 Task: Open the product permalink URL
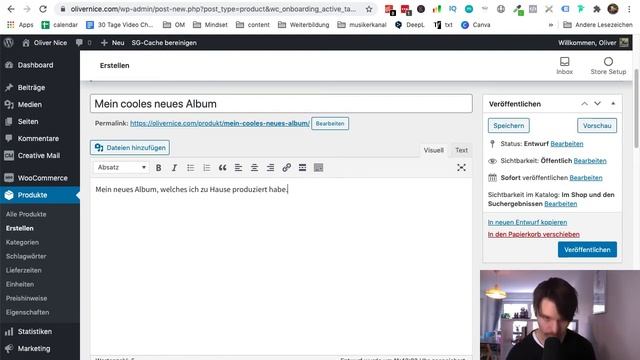(220, 123)
